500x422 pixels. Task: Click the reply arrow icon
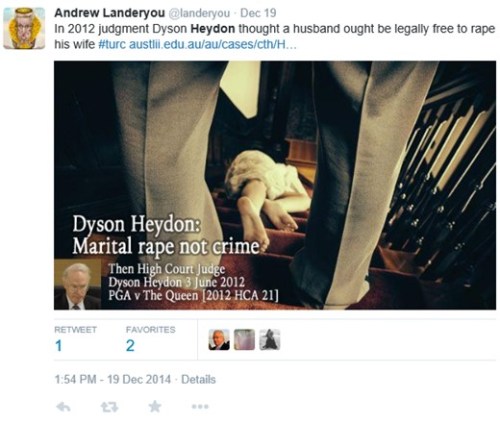(63, 407)
